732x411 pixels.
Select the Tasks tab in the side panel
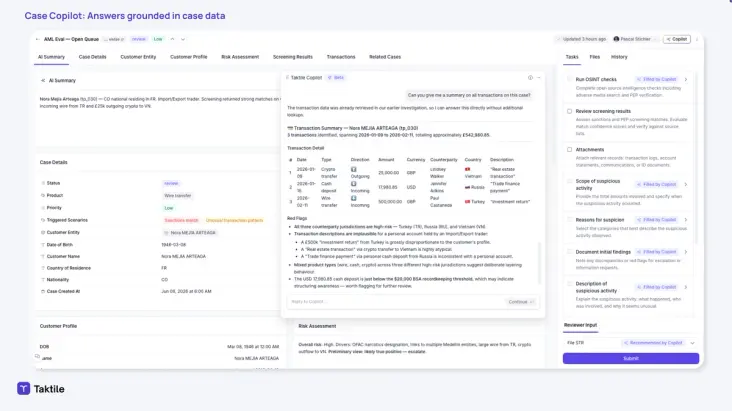pyautogui.click(x=572, y=57)
